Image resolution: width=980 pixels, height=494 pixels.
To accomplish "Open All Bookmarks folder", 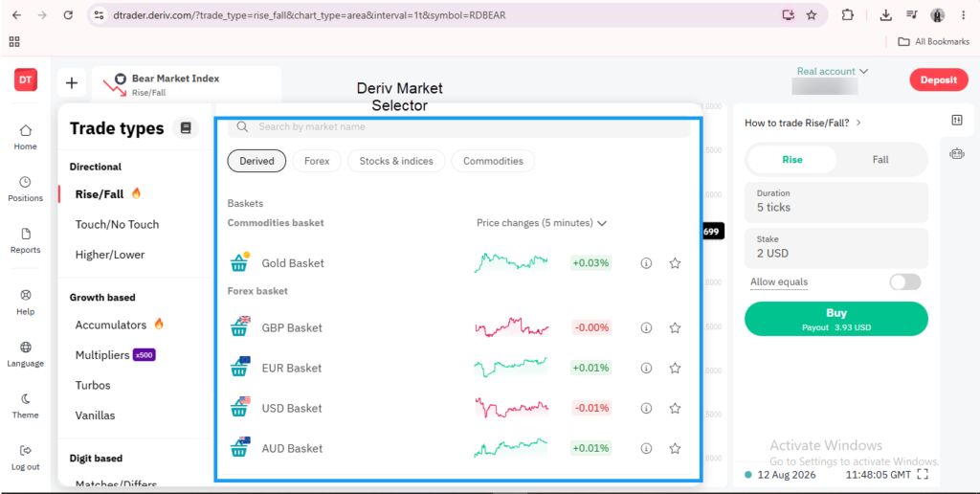I will pyautogui.click(x=934, y=42).
